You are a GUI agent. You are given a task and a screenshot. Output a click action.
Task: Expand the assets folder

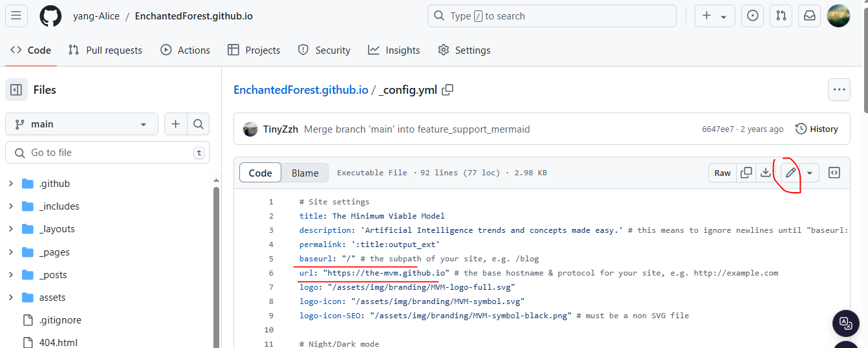[x=11, y=298]
